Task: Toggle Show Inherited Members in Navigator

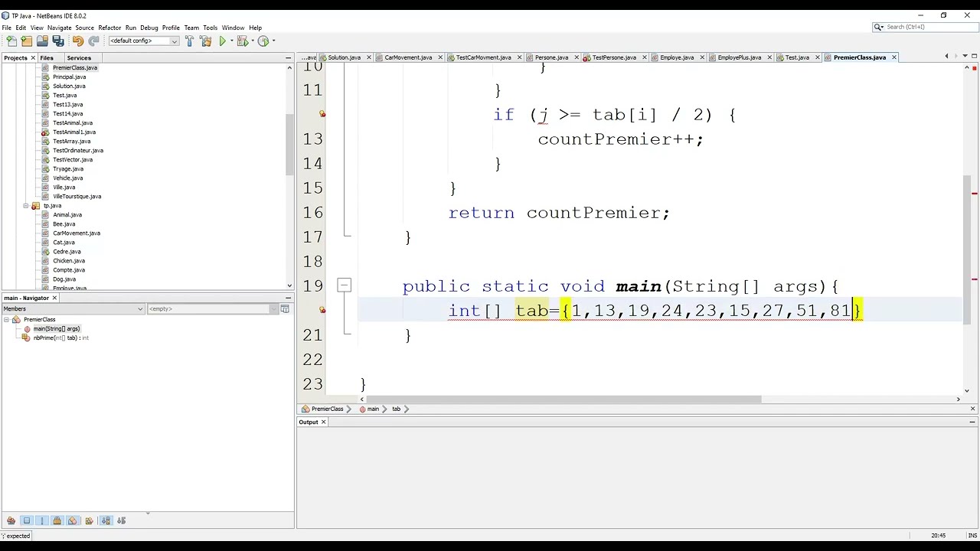Action: coord(11,520)
